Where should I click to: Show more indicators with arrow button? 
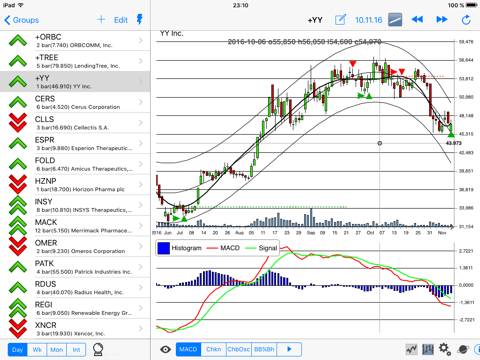289,349
